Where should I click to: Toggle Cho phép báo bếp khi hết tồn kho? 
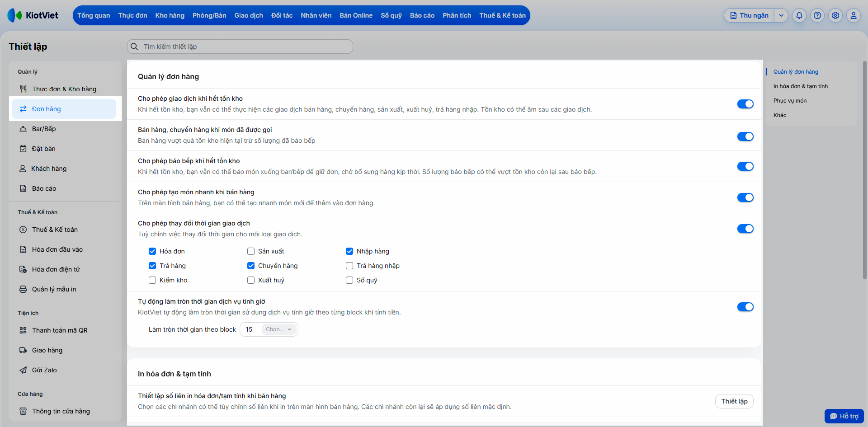[745, 166]
